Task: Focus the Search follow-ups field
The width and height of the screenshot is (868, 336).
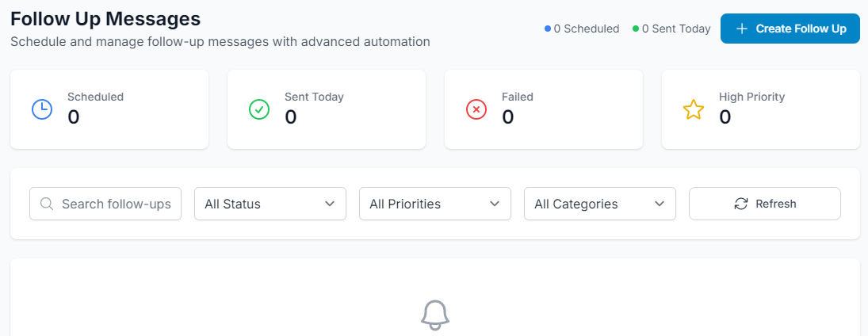Action: coord(115,204)
